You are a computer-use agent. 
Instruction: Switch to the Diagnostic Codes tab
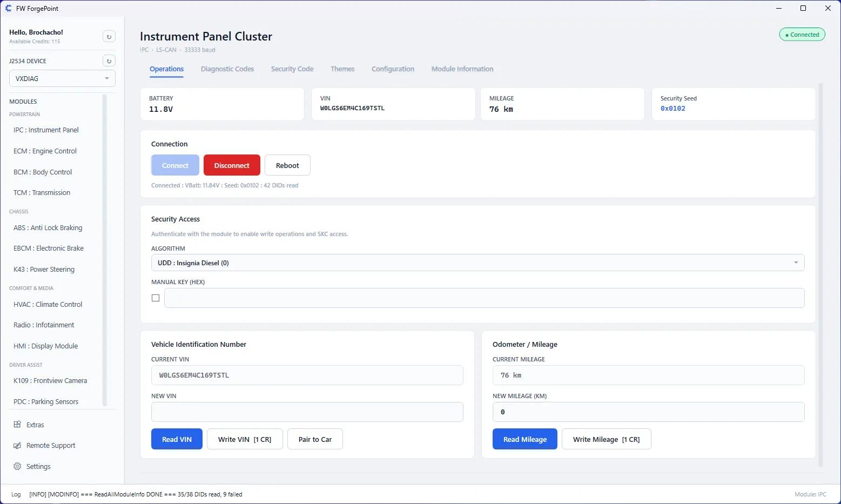click(227, 69)
